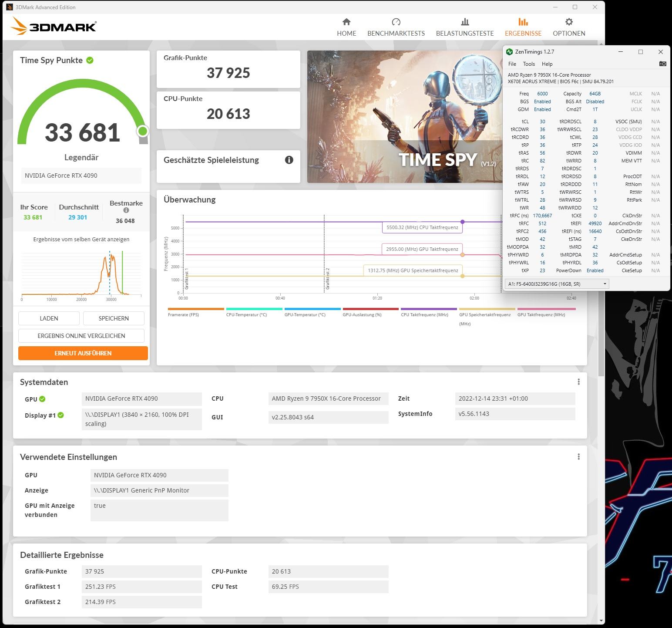The image size is (672, 628).
Task: Select the ERGEBNISSE tab
Action: [x=523, y=27]
